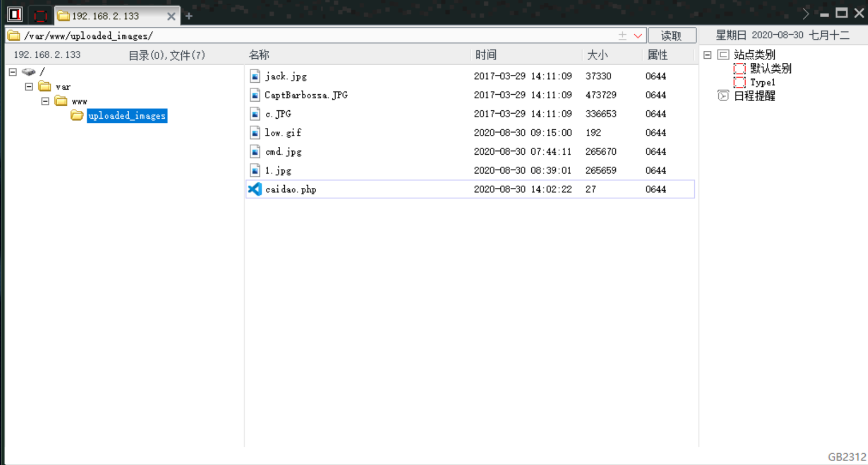Select the c.JPG file name
This screenshot has height=465, width=868.
[278, 114]
